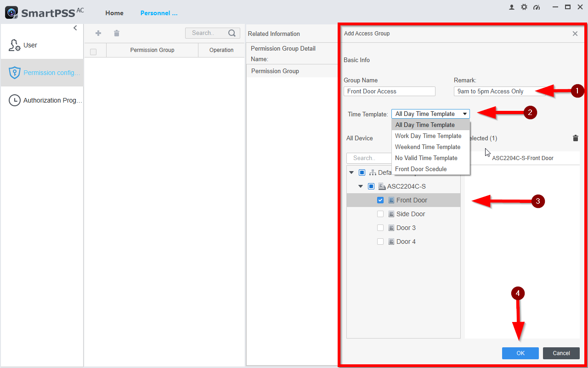Image resolution: width=588 pixels, height=368 pixels.
Task: Click the User sidebar icon
Action: (x=15, y=45)
